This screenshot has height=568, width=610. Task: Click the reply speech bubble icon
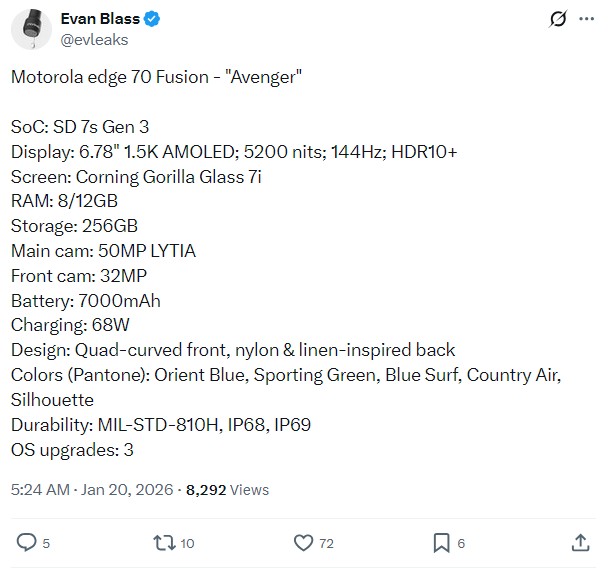click(x=27, y=542)
